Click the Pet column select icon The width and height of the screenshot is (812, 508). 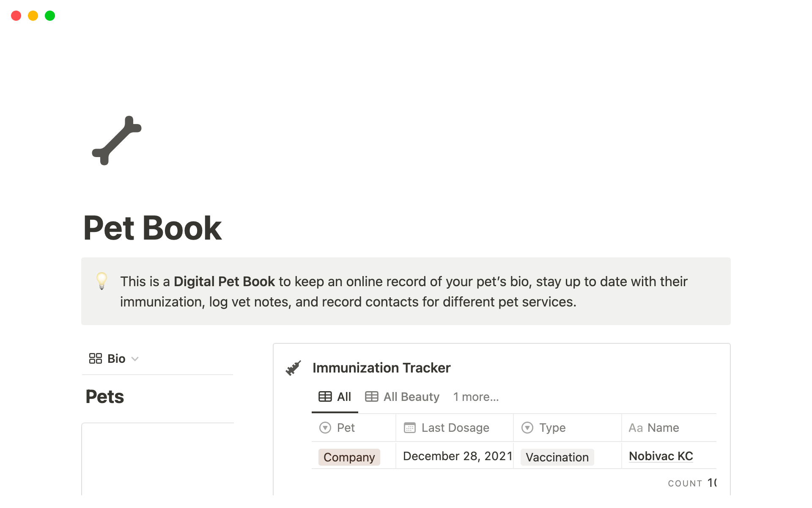325,428
